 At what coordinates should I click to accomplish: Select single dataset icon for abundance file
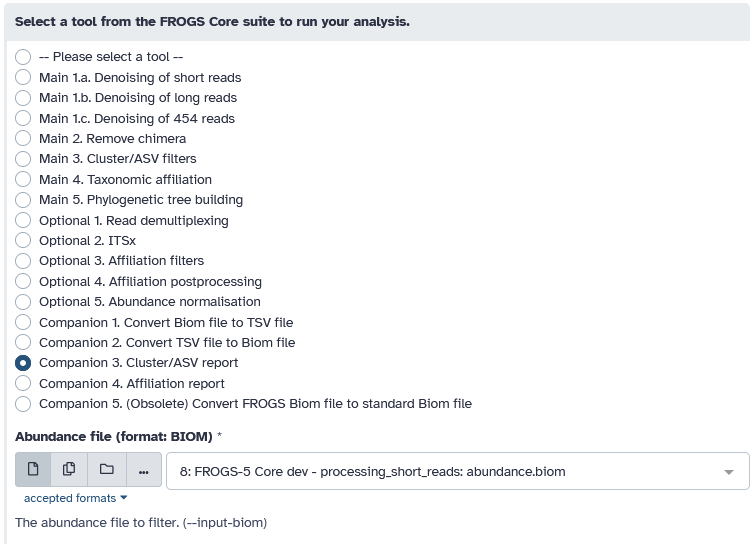tap(32, 470)
